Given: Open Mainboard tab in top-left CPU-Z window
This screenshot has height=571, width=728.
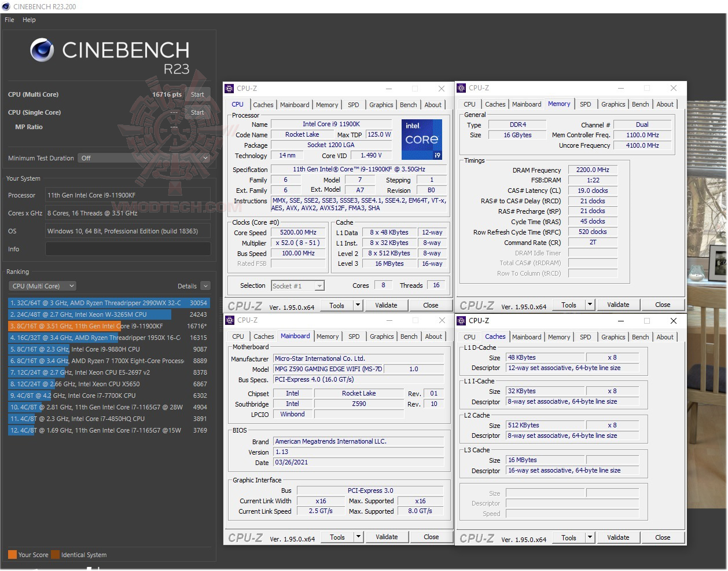Looking at the screenshot, I should point(295,105).
